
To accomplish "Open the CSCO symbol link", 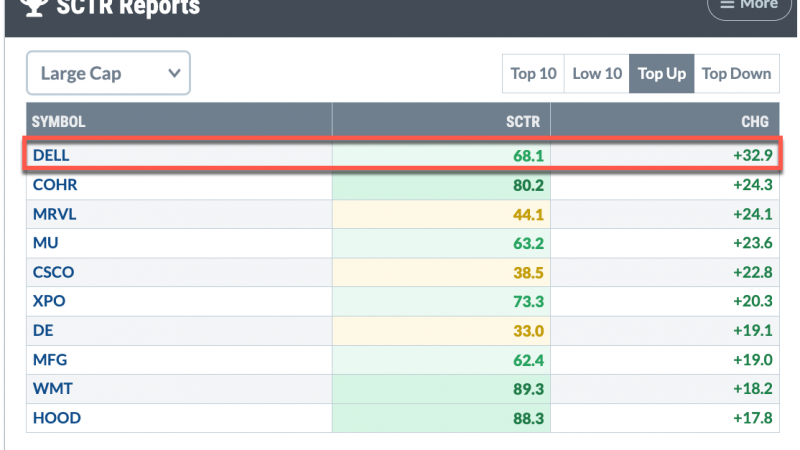I will 54,272.
